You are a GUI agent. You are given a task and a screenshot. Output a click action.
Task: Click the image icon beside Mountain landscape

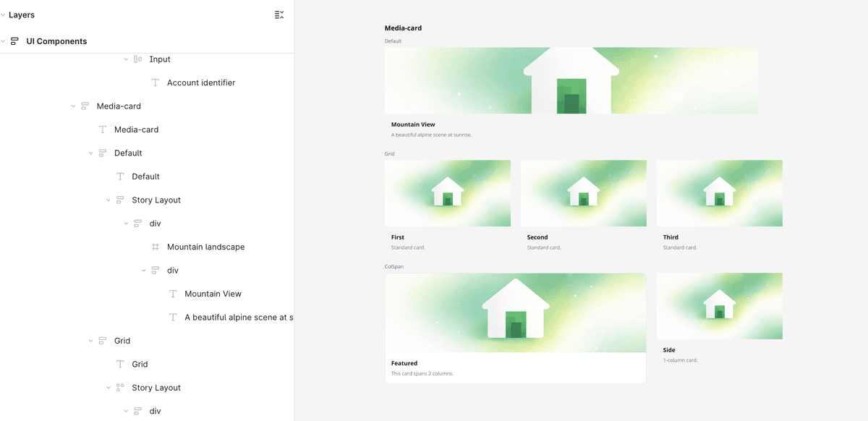155,247
